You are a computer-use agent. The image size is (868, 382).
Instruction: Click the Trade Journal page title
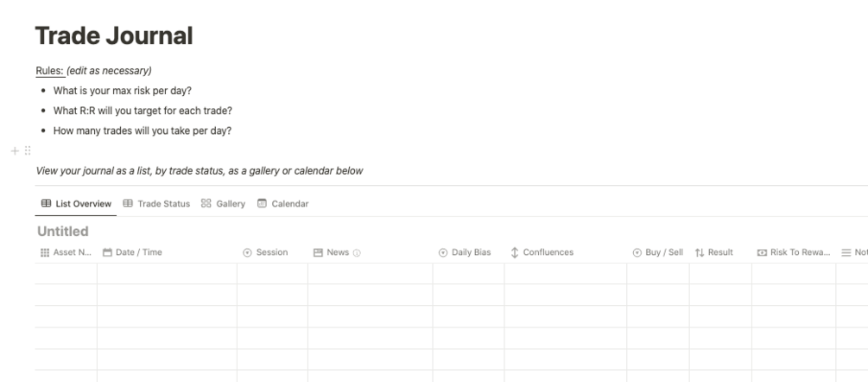[x=114, y=36]
